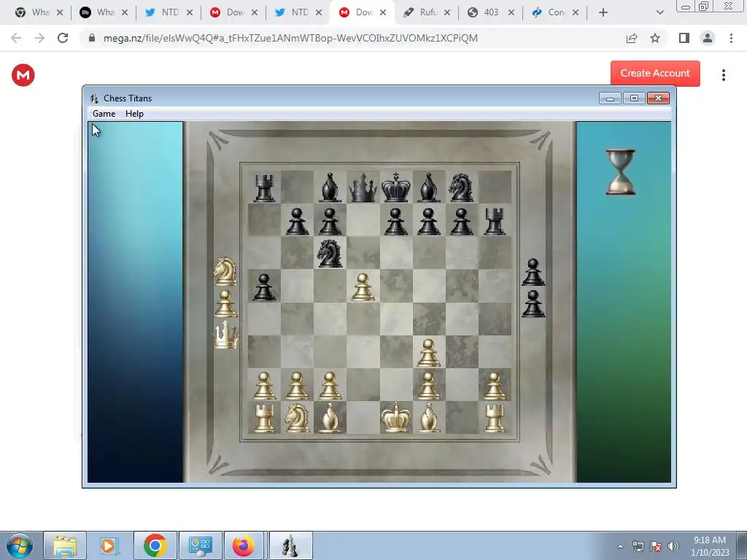Select the black knight on g8
Viewport: 747px width, 560px height.
461,187
